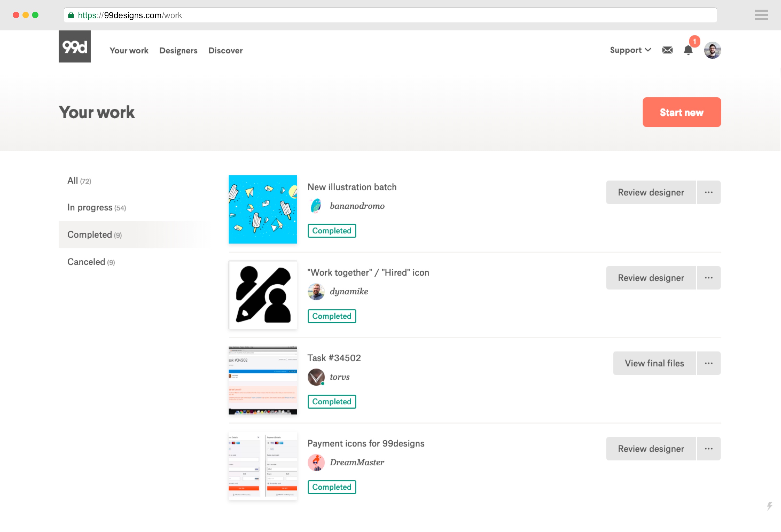The width and height of the screenshot is (781, 532).
Task: Visit dynamike designer name link
Action: [349, 291]
